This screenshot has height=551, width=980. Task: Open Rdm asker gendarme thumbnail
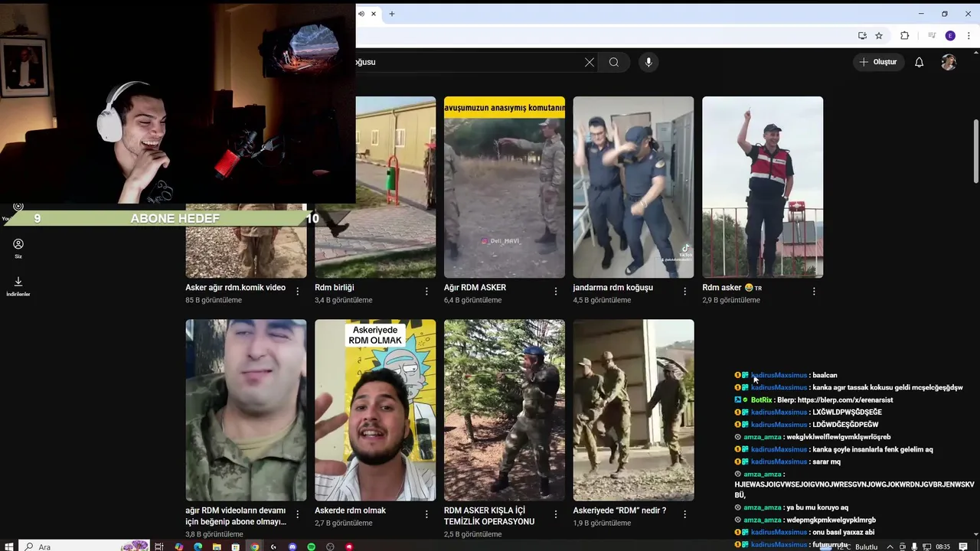[x=763, y=187]
